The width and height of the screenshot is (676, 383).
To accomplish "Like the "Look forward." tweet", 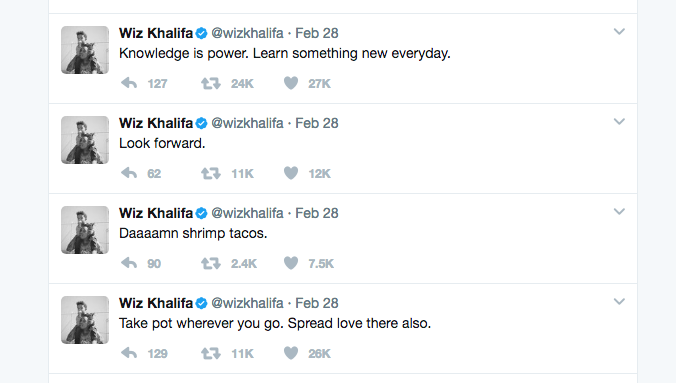I will [x=291, y=173].
